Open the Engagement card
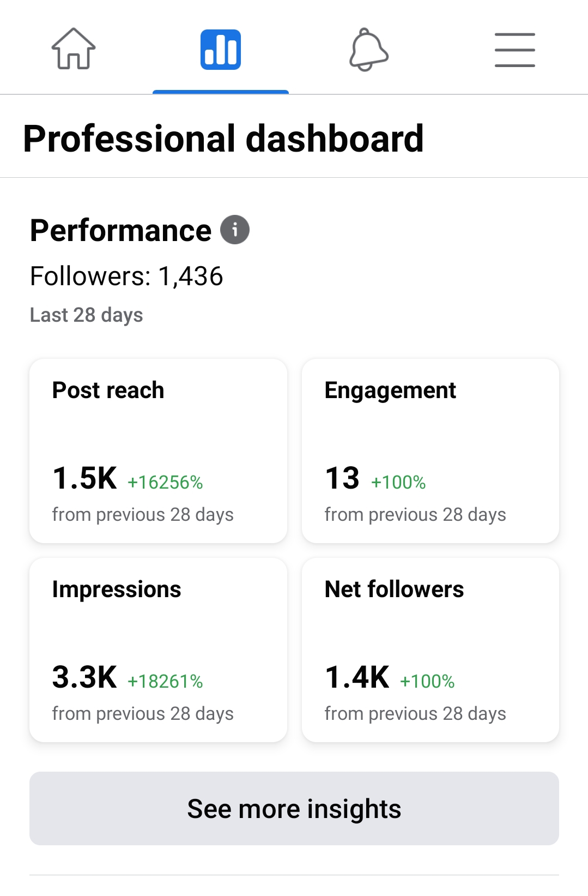 (x=431, y=450)
